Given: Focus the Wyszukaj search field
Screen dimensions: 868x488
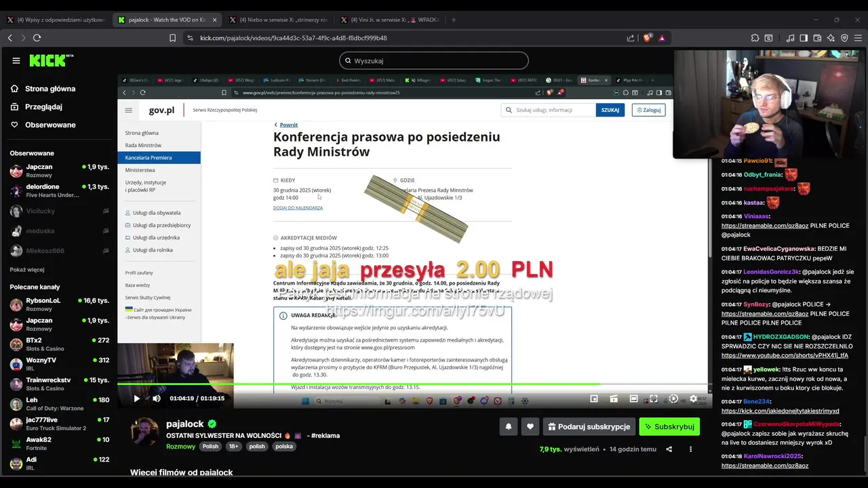Looking at the screenshot, I should (x=433, y=60).
